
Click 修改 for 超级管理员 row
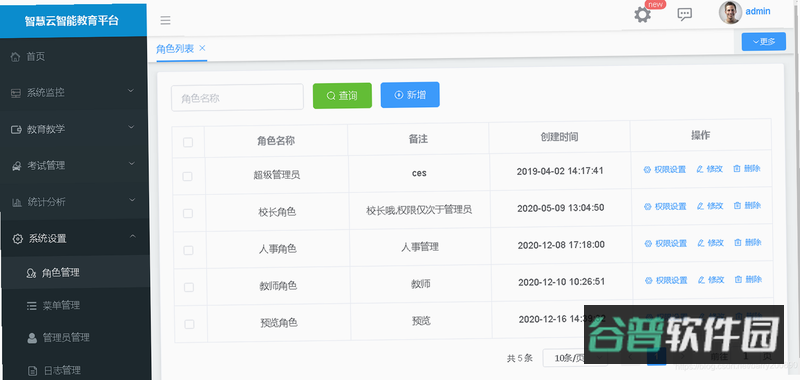pyautogui.click(x=710, y=169)
